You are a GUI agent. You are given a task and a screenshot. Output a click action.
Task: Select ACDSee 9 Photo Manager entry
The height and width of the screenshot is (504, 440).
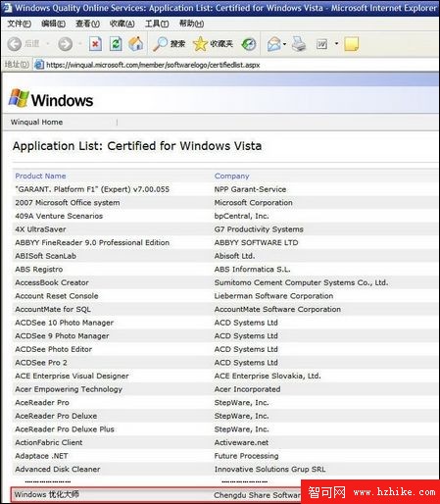click(62, 336)
